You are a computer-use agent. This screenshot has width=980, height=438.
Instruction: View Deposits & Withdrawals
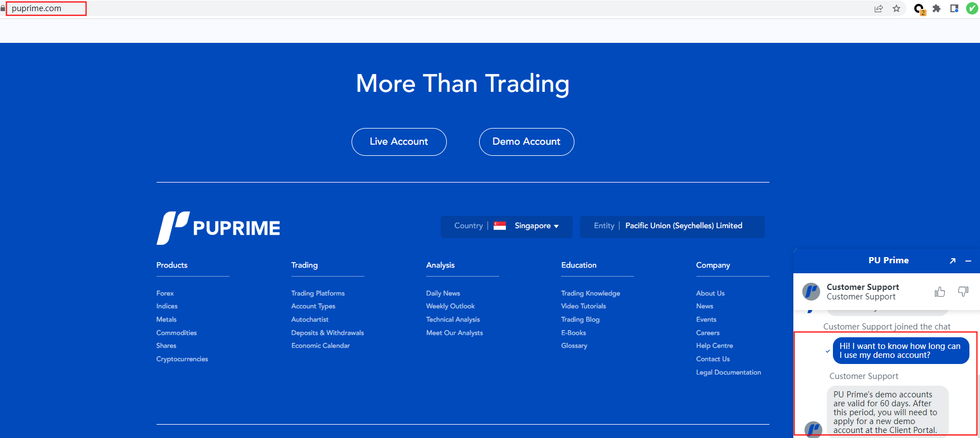[x=328, y=333]
